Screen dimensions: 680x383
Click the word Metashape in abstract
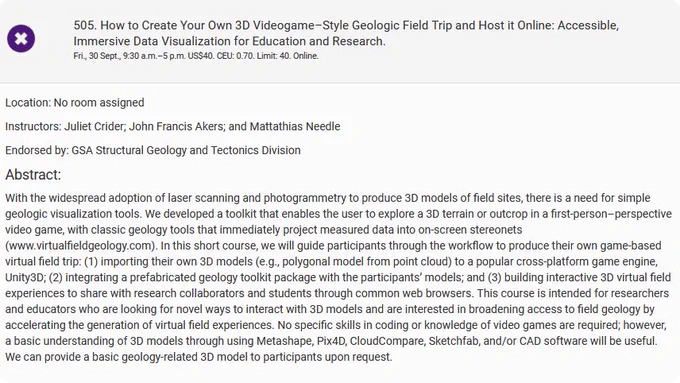coord(284,341)
